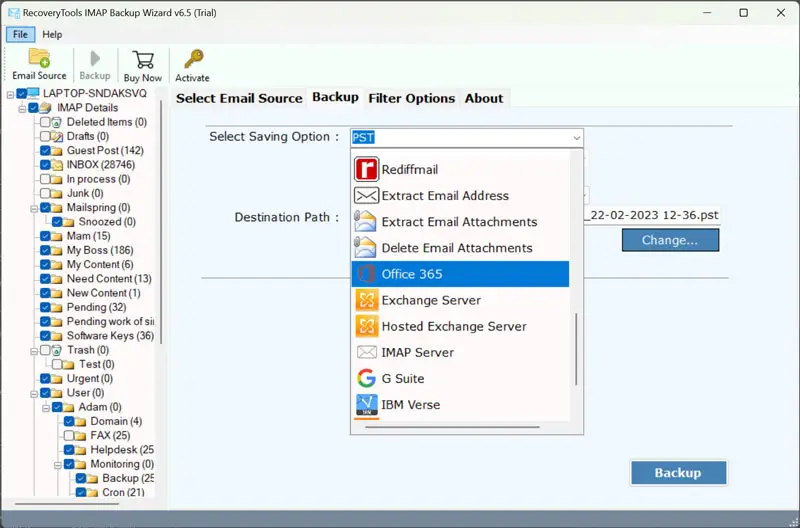Select the IBM Verse icon option
The width and height of the screenshot is (800, 528).
pyautogui.click(x=366, y=405)
